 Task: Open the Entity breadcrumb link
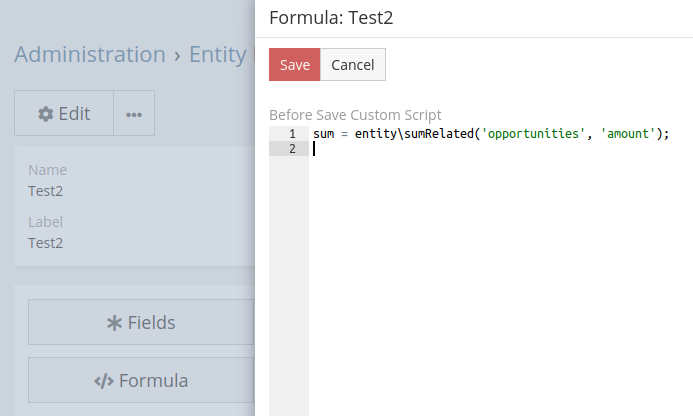pos(217,54)
